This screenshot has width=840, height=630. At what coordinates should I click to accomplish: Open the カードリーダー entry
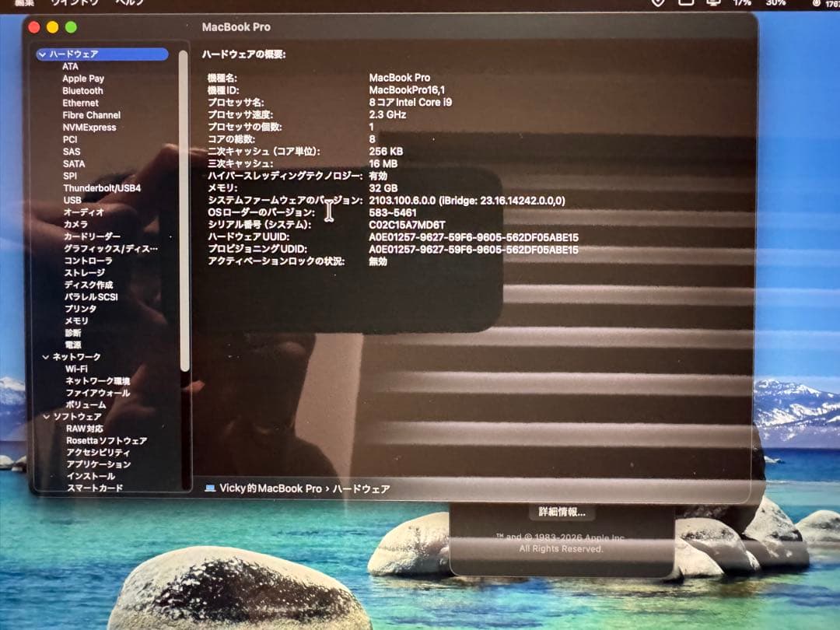[92, 236]
